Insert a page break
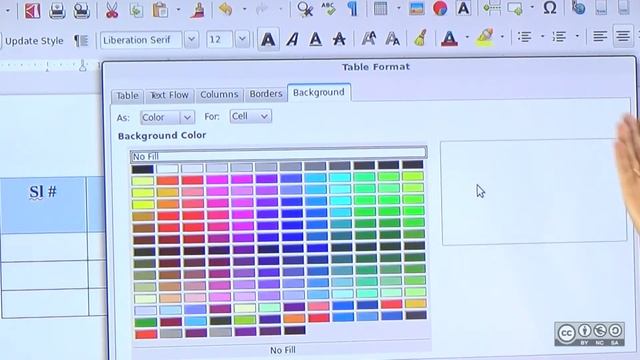Viewport: 640px width, 360px height. 492,8
